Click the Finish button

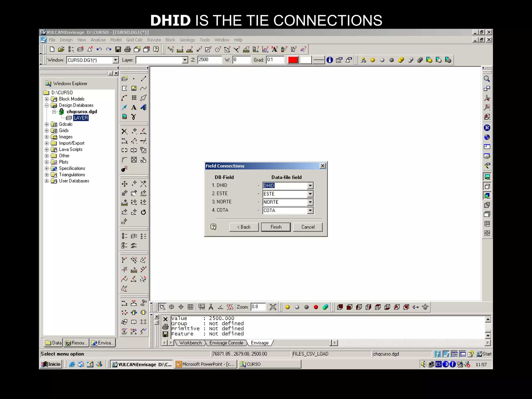pyautogui.click(x=276, y=227)
